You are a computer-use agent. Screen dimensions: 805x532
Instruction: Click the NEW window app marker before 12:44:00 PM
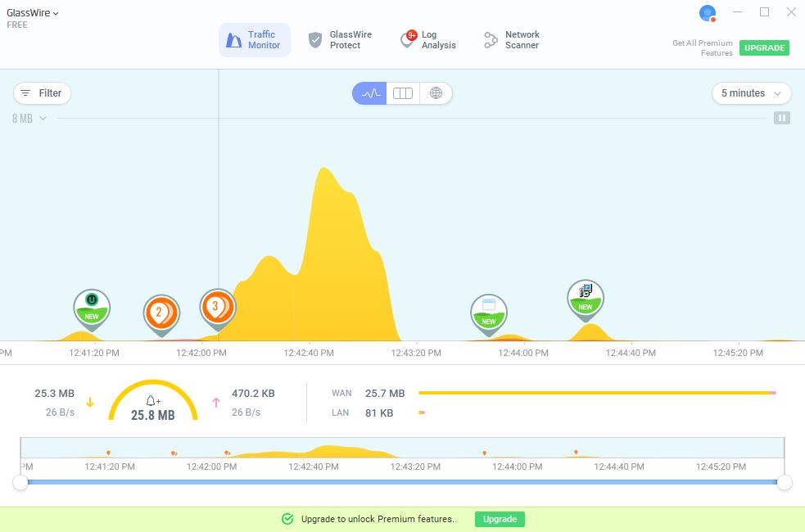(489, 314)
